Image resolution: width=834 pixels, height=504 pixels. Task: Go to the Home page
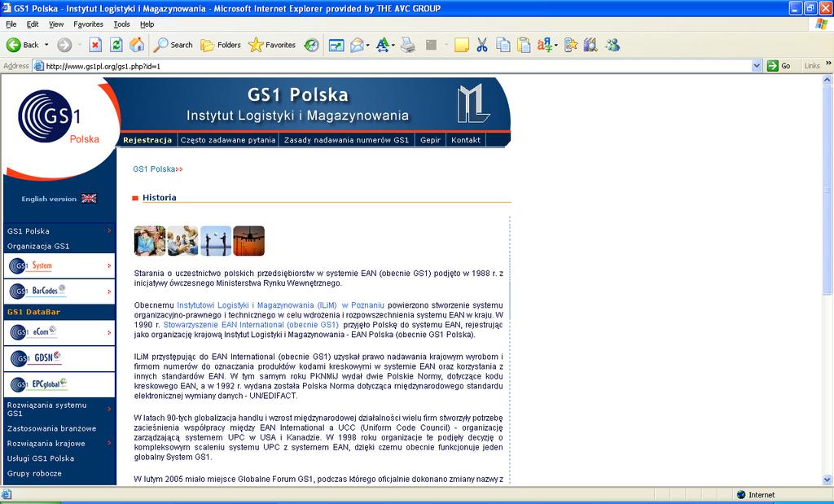[137, 46]
